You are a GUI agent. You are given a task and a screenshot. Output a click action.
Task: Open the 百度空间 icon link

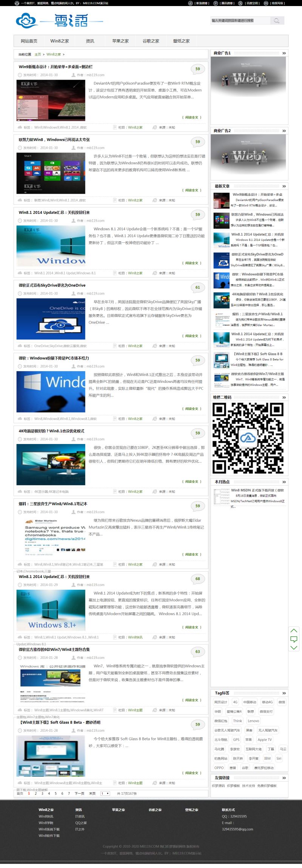point(241,3)
